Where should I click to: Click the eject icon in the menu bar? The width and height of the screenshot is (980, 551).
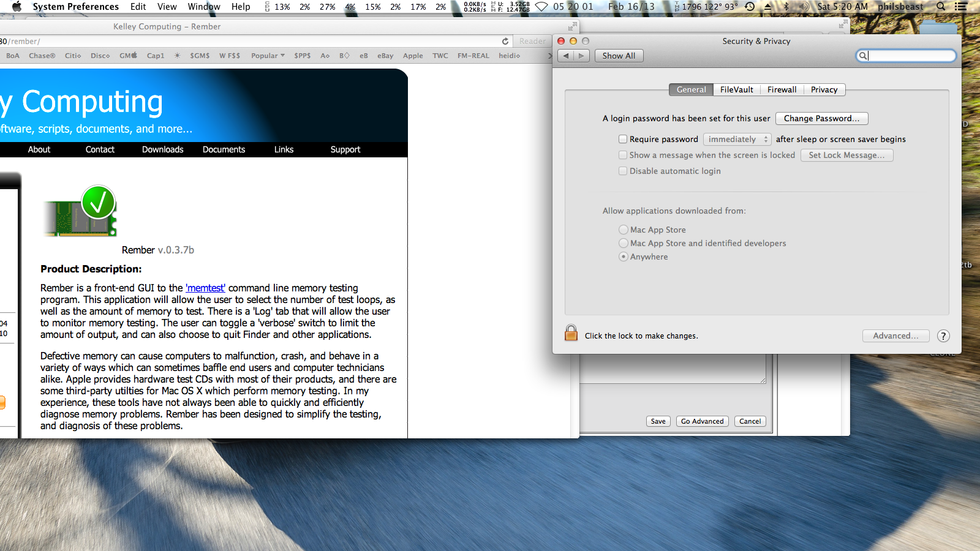click(x=767, y=6)
